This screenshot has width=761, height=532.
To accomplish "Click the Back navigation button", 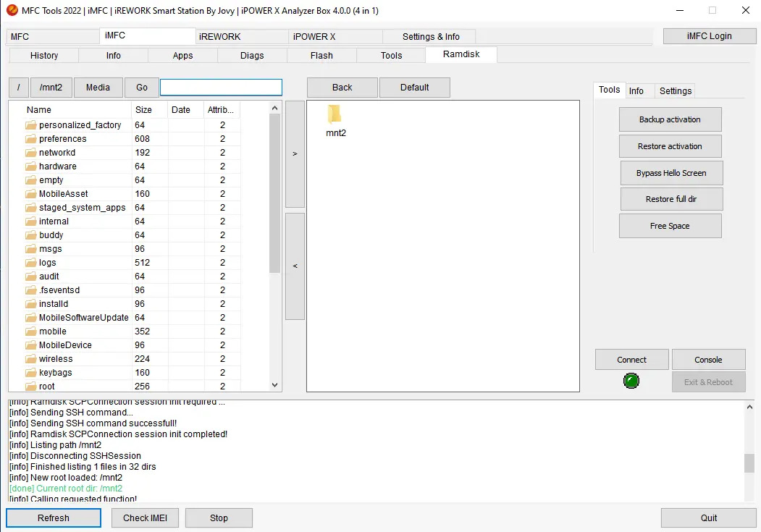I will 342,88.
